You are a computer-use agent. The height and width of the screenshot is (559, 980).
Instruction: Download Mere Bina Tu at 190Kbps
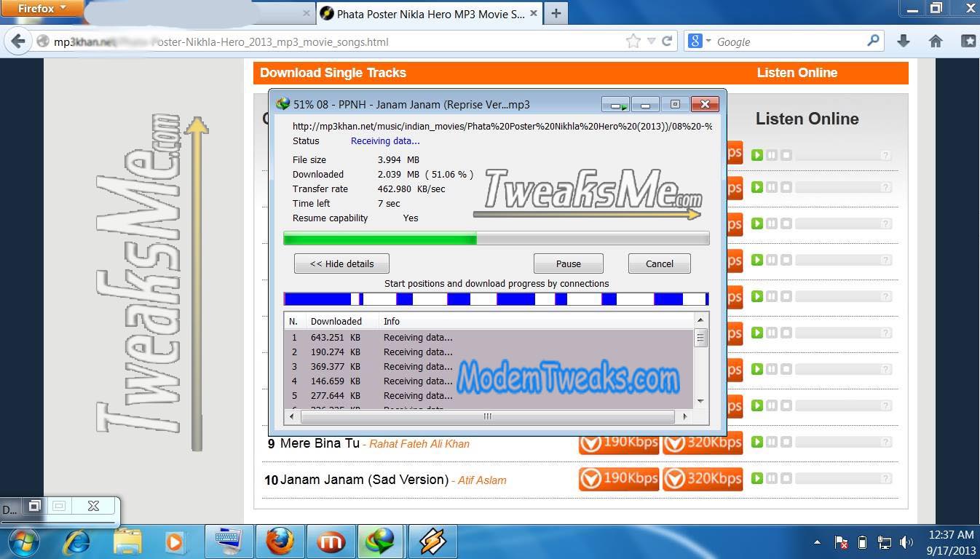(619, 442)
